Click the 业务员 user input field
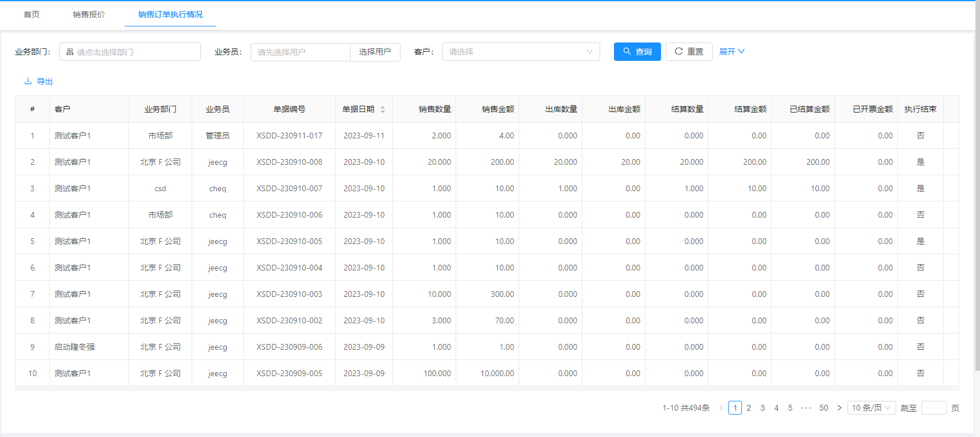Screen dimensions: 980x437 pos(301,52)
